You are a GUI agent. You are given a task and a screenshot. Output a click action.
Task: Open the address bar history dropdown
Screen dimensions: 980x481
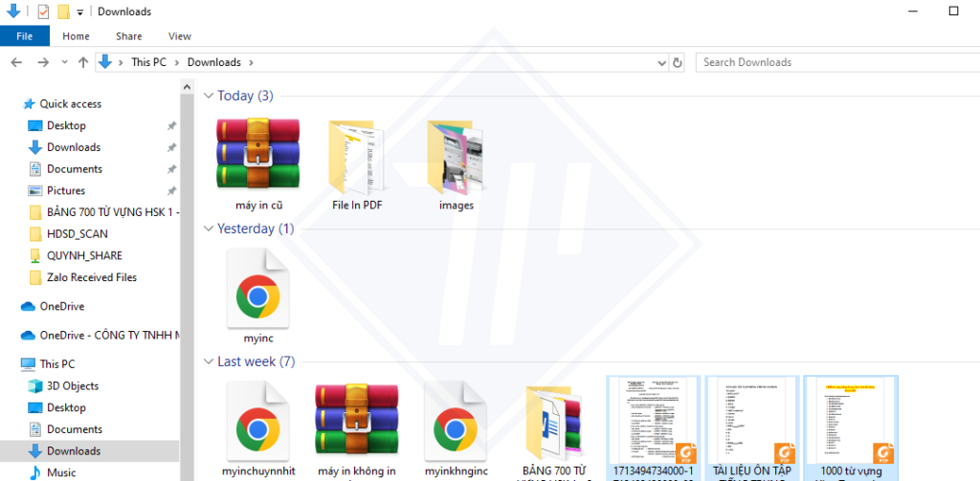click(662, 62)
